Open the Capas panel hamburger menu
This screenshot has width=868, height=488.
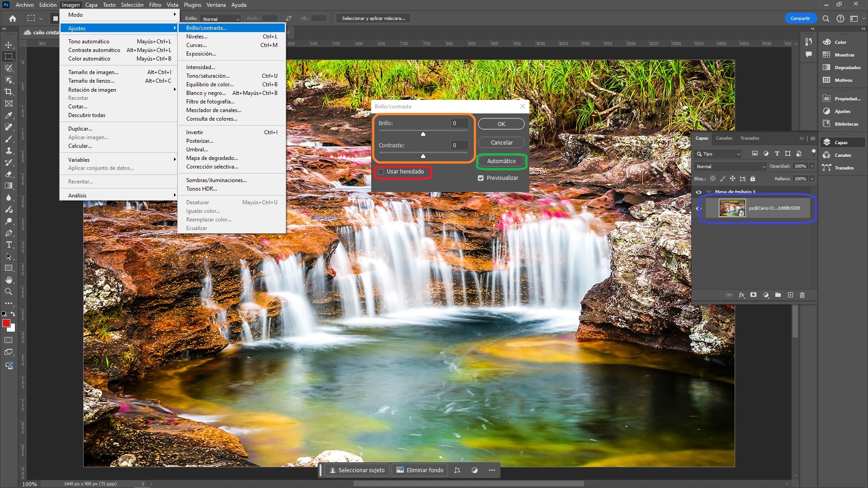click(813, 138)
